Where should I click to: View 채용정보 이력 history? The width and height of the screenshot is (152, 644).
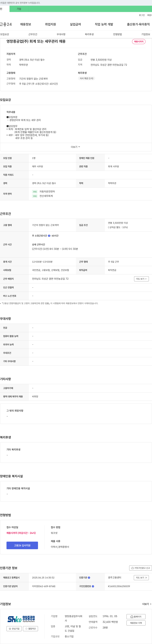point(136,623)
